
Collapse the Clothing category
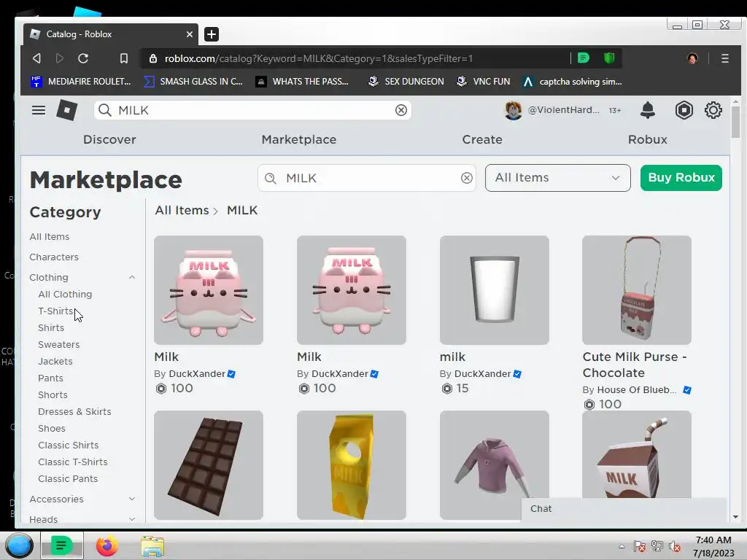pyautogui.click(x=132, y=278)
